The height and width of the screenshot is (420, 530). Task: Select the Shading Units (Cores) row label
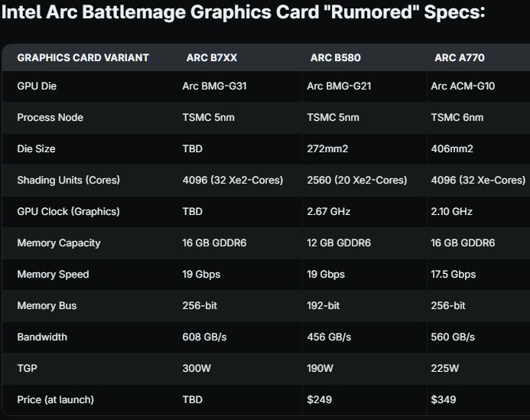coord(68,181)
